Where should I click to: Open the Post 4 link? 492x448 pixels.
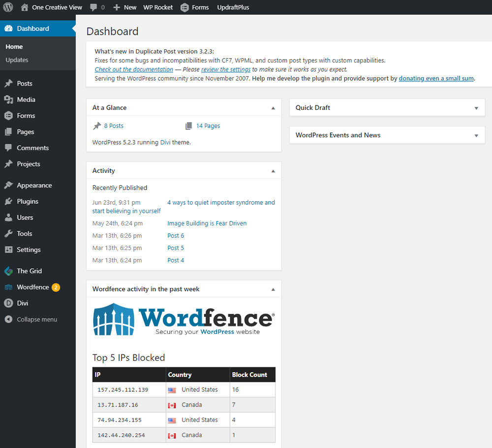(x=176, y=260)
